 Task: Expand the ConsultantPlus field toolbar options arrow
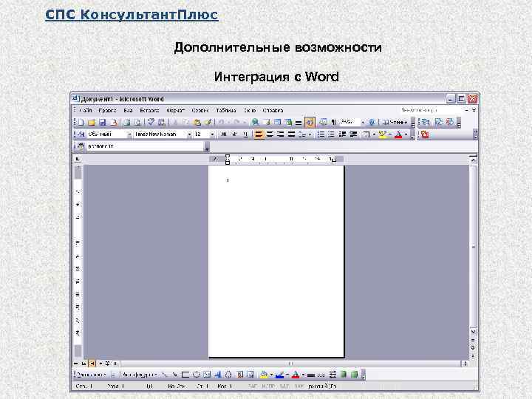click(x=207, y=147)
